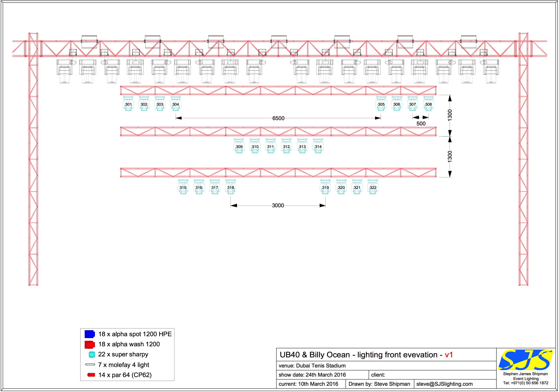Select super sharpy fixture 309
This screenshot has width=559, height=392.
(239, 146)
